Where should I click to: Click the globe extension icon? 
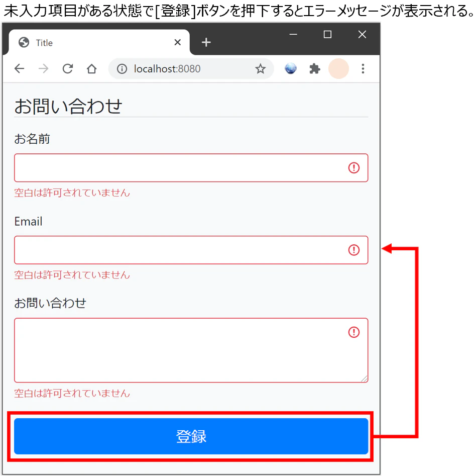click(290, 69)
